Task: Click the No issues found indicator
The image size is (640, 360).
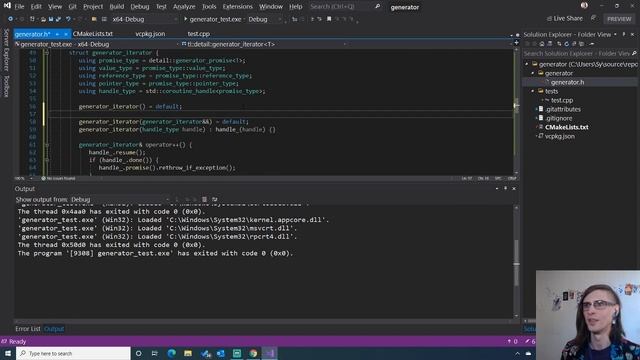Action: 58,178
